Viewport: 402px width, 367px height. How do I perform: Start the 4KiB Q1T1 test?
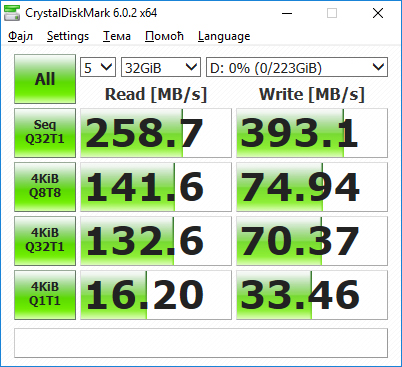tap(45, 295)
